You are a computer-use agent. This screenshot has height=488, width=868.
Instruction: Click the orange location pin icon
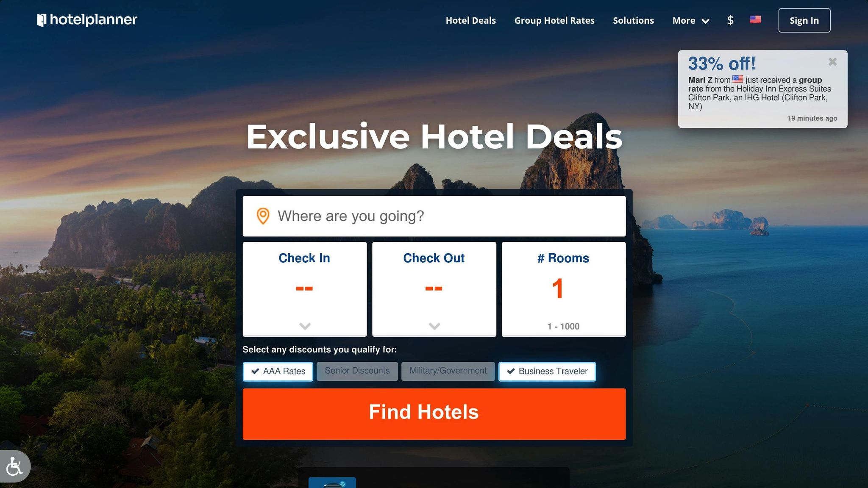[263, 216]
